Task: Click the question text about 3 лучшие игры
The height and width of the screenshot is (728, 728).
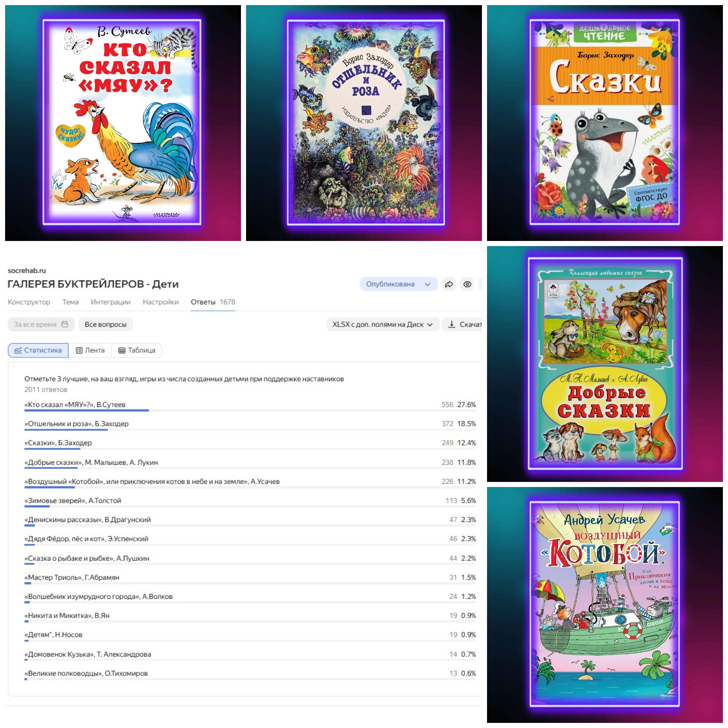Action: click(x=184, y=379)
